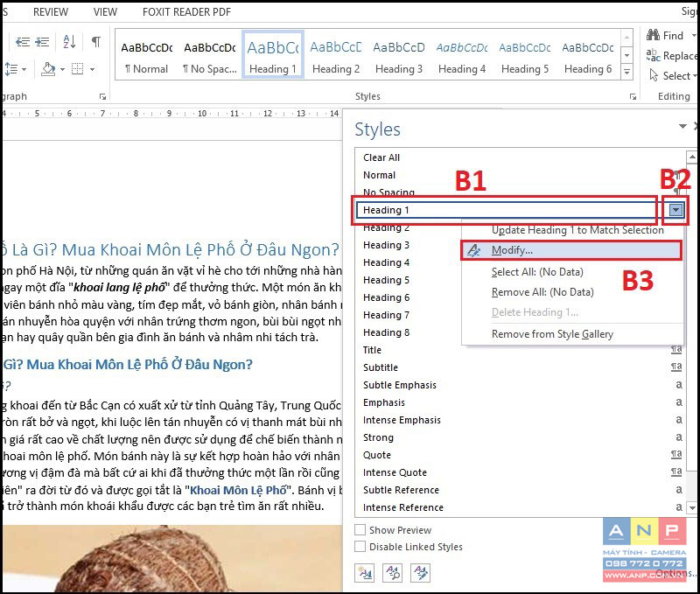This screenshot has width=700, height=594.
Task: Click the Styles pane list's bottom scroll arrow
Action: [691, 507]
